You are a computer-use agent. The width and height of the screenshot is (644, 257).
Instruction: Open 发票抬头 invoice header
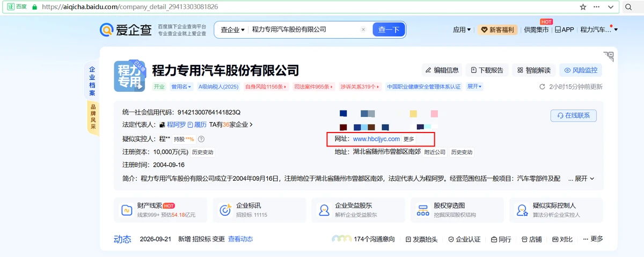pyautogui.click(x=421, y=239)
